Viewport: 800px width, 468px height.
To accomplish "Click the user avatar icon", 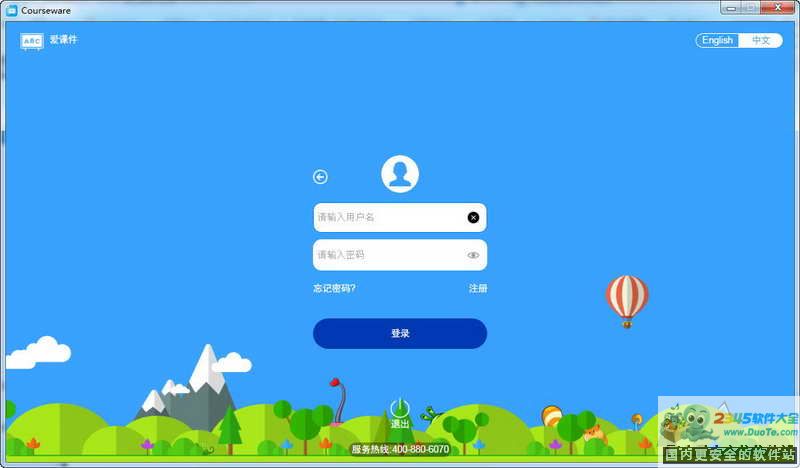I will [400, 174].
